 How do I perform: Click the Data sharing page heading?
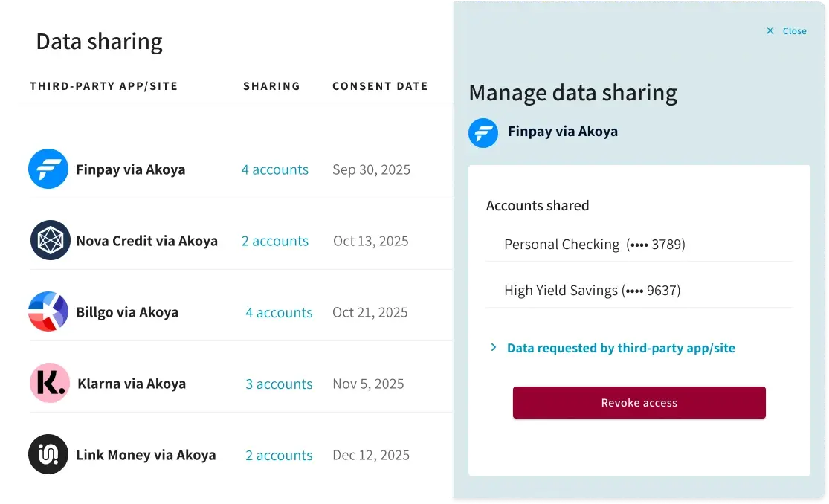pos(100,42)
